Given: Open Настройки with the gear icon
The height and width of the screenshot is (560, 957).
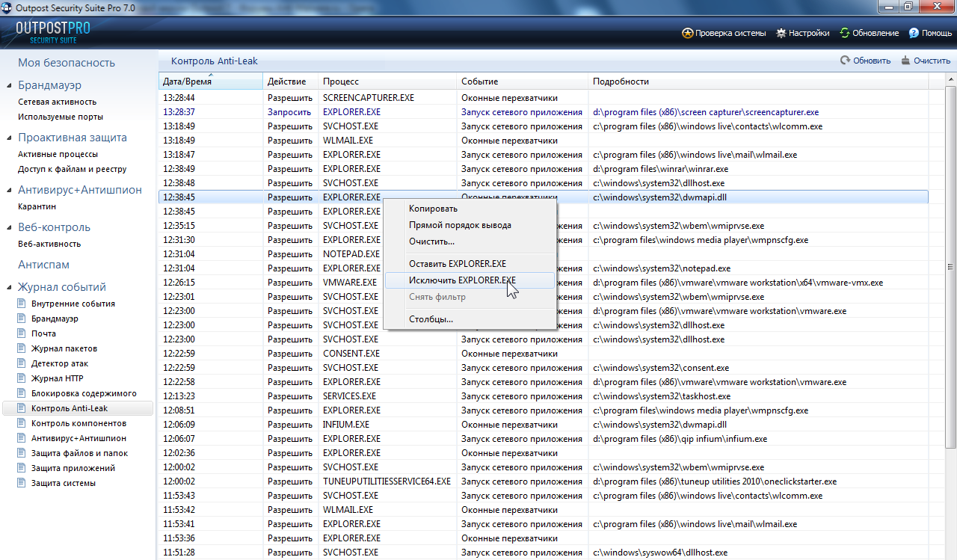Looking at the screenshot, I should pos(802,33).
